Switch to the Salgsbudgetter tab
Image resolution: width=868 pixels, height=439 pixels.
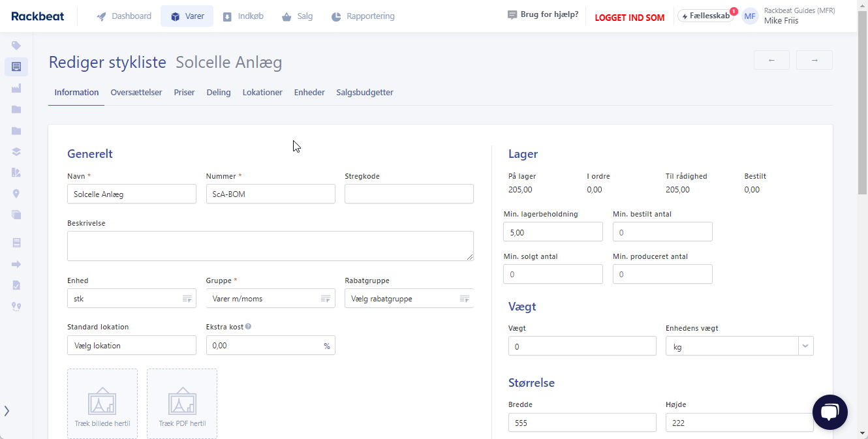[365, 93]
